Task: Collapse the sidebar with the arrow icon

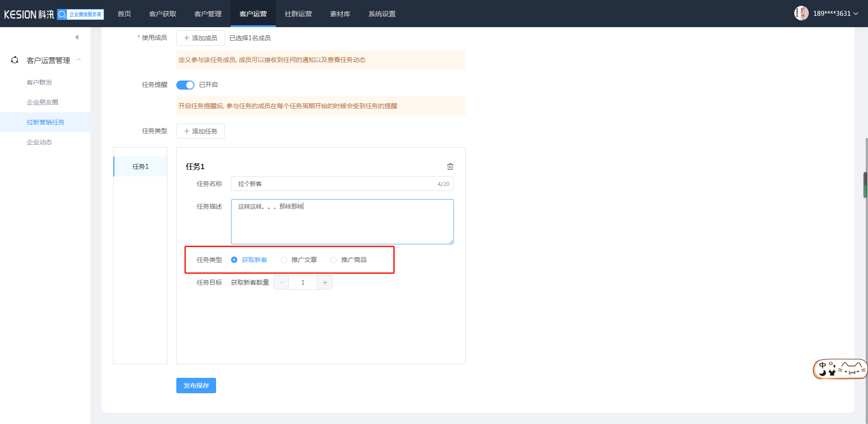Action: [x=77, y=37]
